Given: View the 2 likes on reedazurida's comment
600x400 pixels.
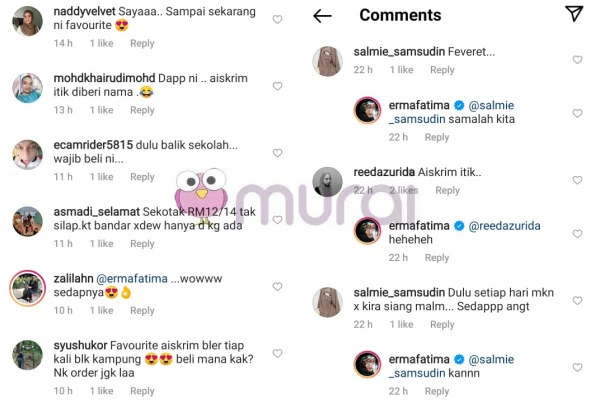Looking at the screenshot, I should pos(404,190).
